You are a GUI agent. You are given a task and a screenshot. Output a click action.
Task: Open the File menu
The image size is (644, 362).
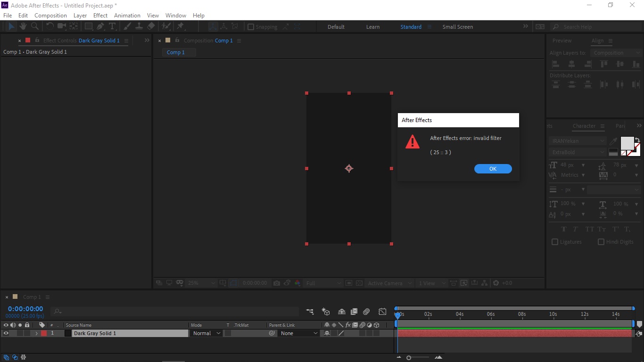[x=8, y=16]
